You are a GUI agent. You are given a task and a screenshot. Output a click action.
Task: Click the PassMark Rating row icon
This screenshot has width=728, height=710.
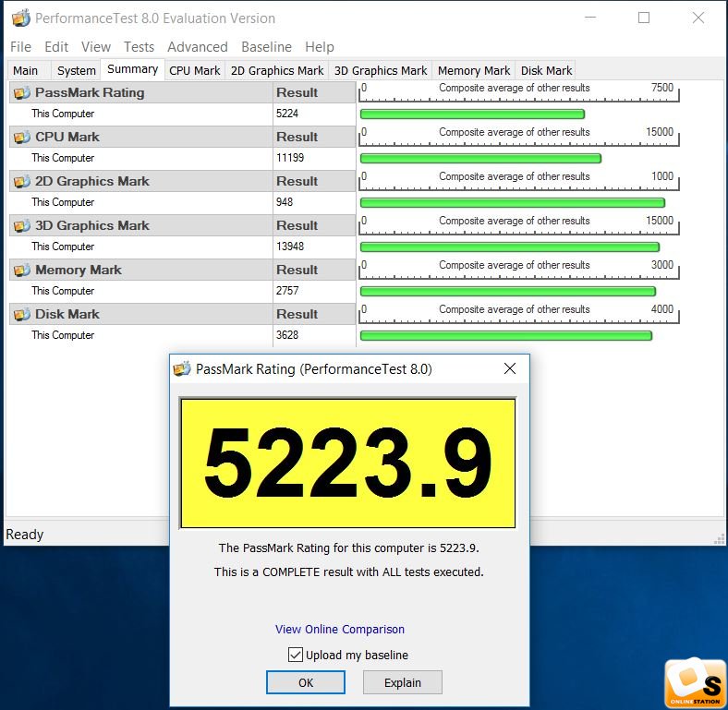(x=21, y=93)
